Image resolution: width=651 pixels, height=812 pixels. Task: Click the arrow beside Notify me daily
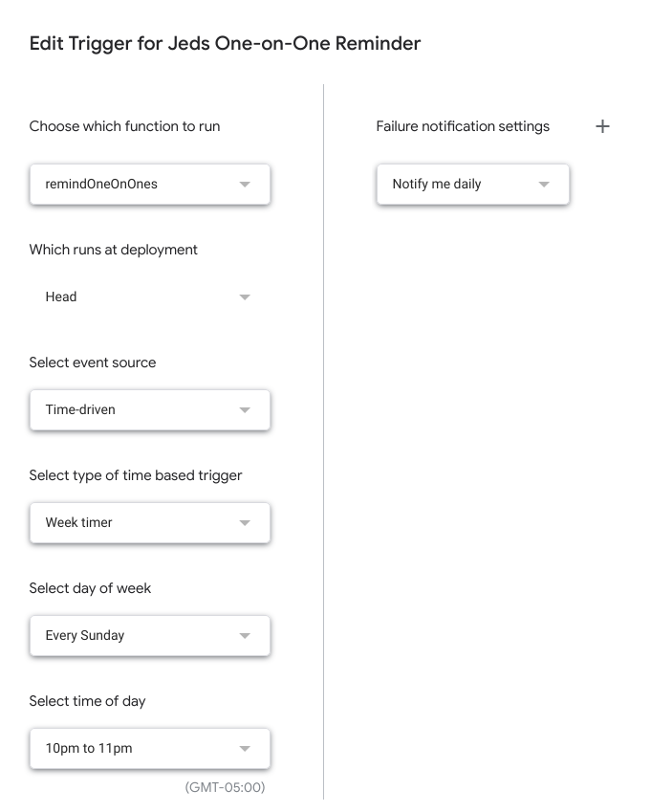click(x=544, y=185)
